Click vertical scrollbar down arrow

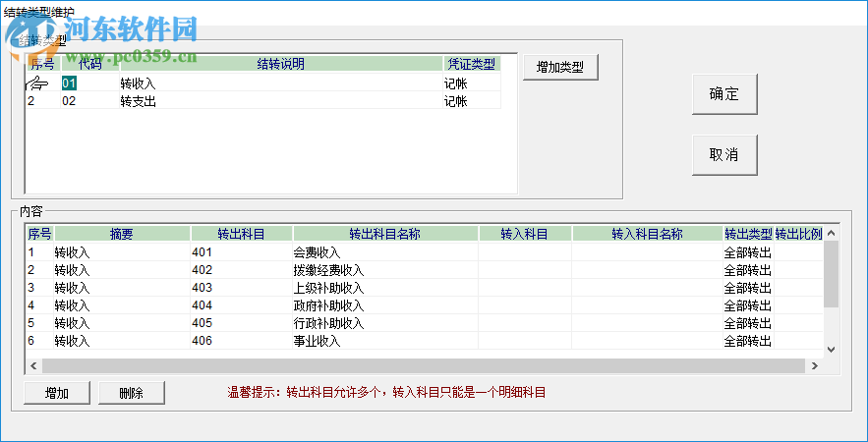(x=831, y=349)
